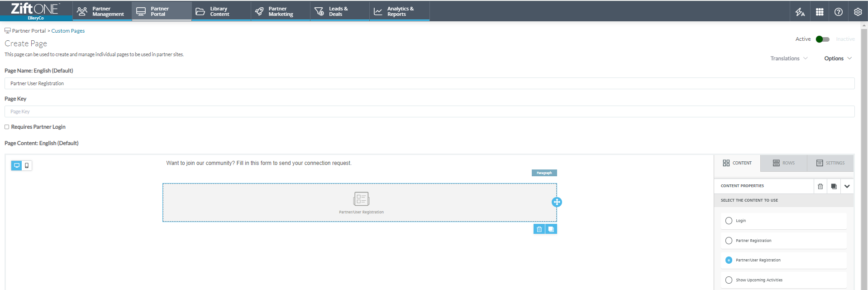This screenshot has height=290, width=868.
Task: Select the Partner/User Registration content block
Action: point(360,203)
